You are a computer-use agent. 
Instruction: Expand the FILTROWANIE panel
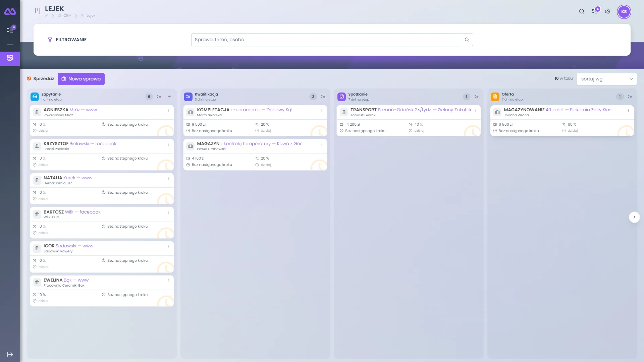67,40
